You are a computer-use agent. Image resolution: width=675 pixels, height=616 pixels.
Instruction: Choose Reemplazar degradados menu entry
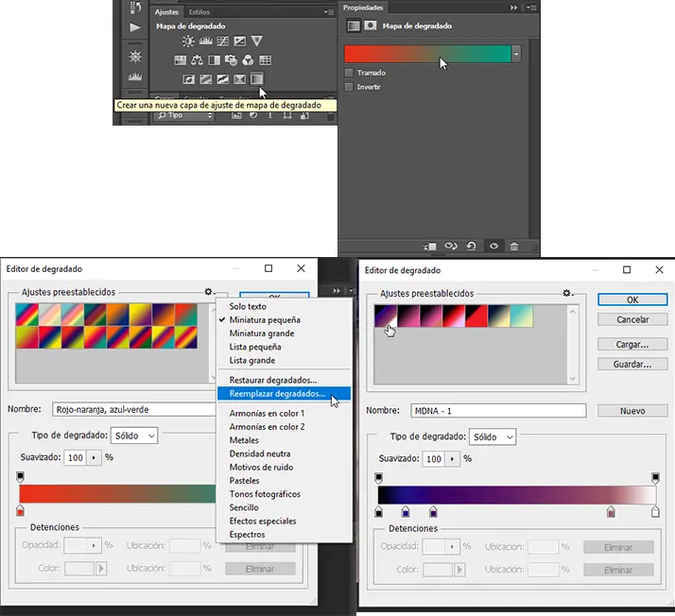pos(276,393)
